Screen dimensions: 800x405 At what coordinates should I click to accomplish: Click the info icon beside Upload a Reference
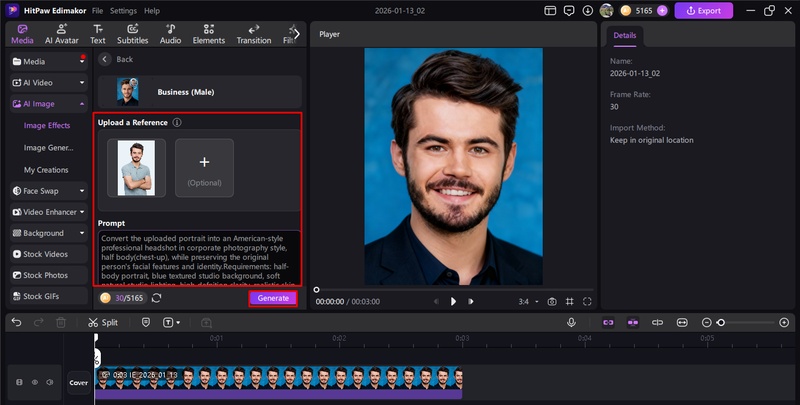(x=177, y=122)
